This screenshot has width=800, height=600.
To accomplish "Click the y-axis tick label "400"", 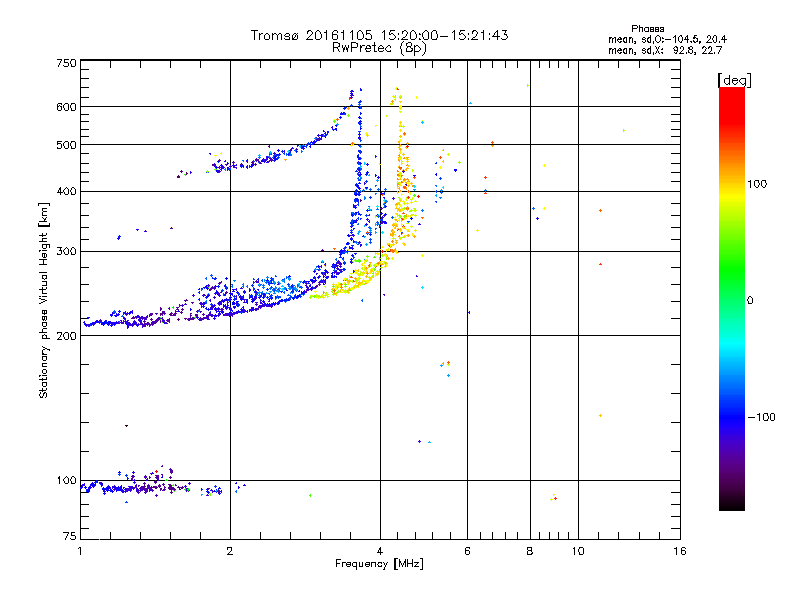I will [66, 192].
